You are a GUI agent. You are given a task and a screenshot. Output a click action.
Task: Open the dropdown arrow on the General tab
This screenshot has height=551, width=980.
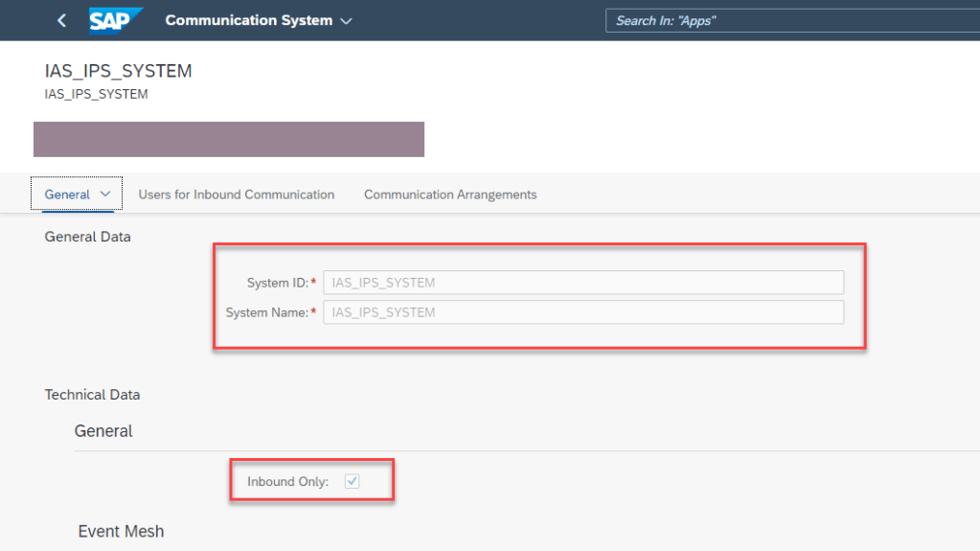point(105,195)
